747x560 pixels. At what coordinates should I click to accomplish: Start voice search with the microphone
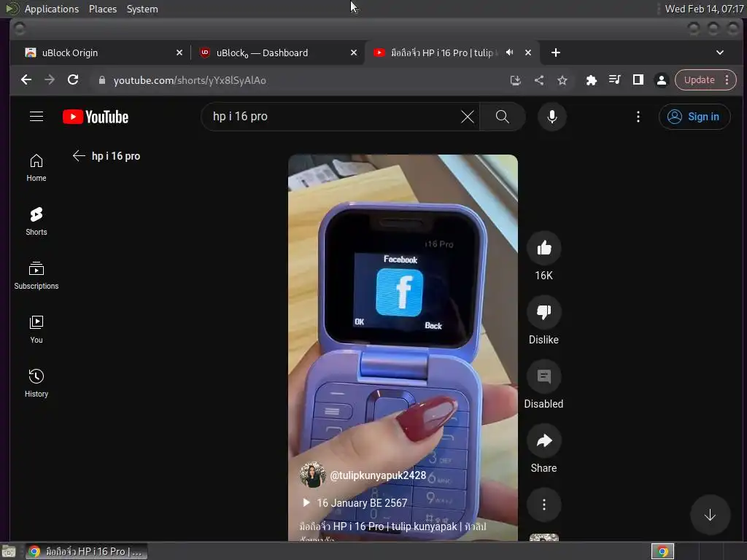[551, 117]
